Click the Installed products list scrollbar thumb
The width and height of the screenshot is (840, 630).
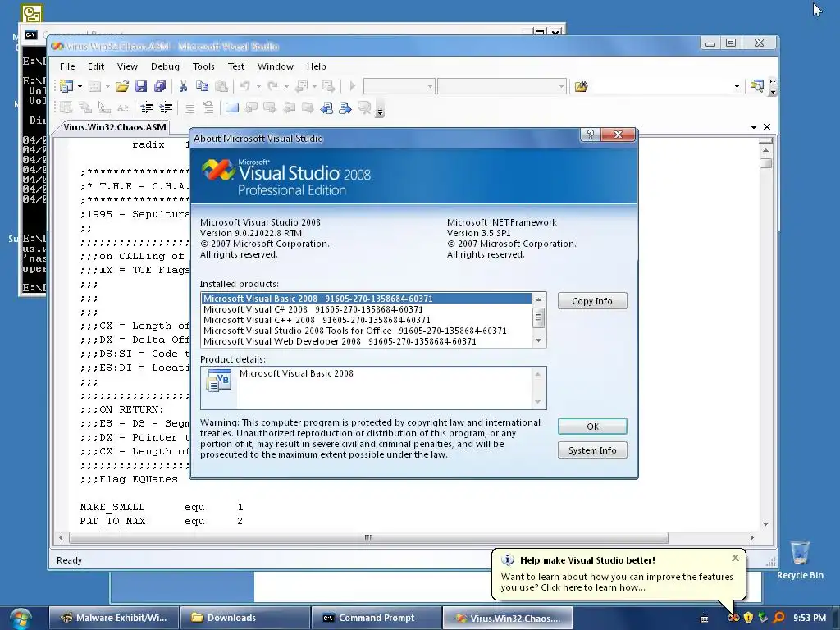pyautogui.click(x=538, y=318)
